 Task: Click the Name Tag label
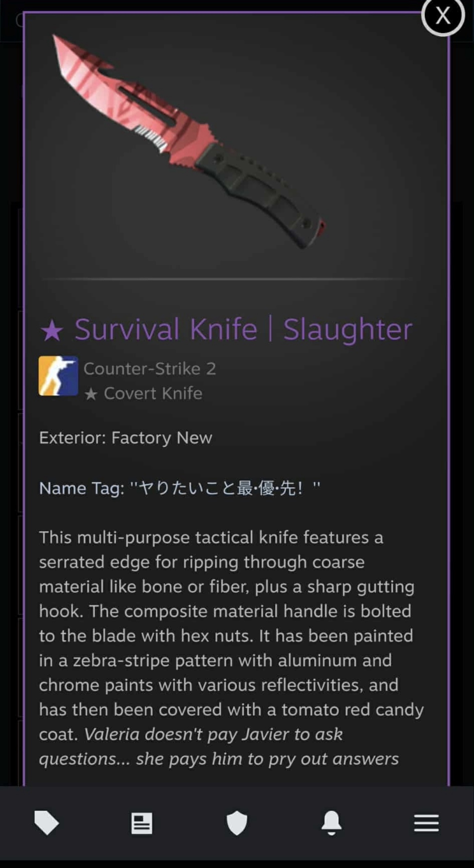pyautogui.click(x=82, y=489)
